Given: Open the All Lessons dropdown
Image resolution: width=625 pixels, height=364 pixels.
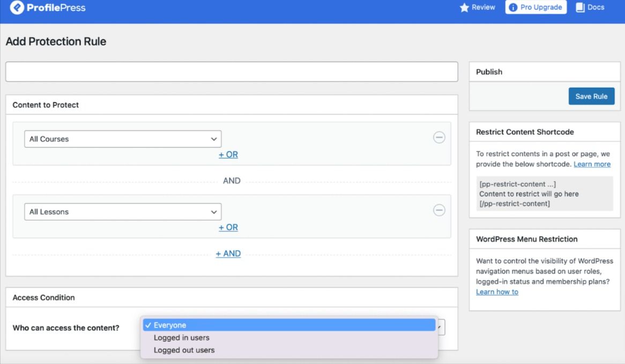Looking at the screenshot, I should point(123,212).
